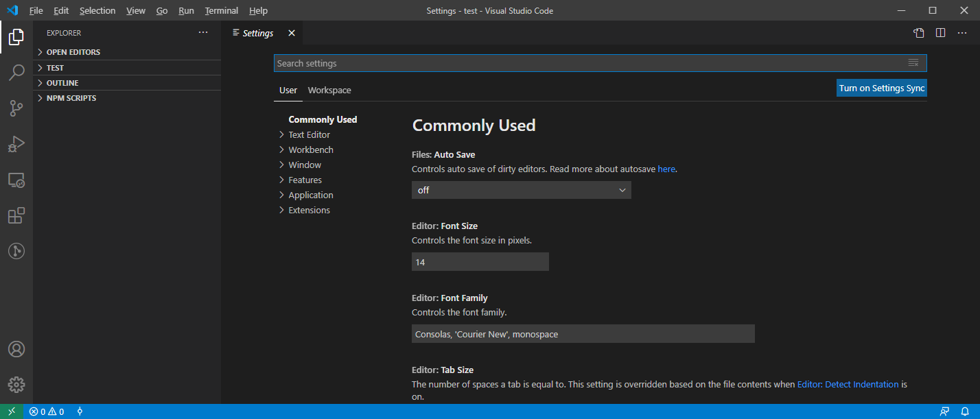Open remote window status bar button
The image size is (980, 419).
[12, 411]
